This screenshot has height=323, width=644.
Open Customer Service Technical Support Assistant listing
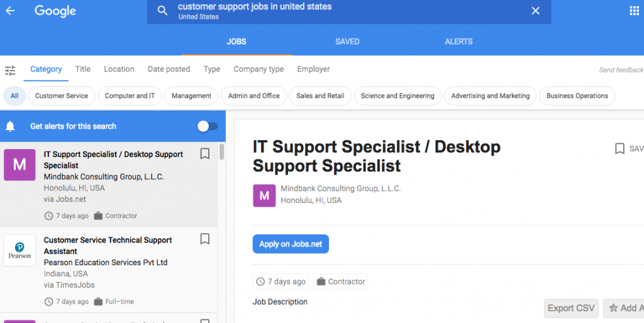point(108,246)
